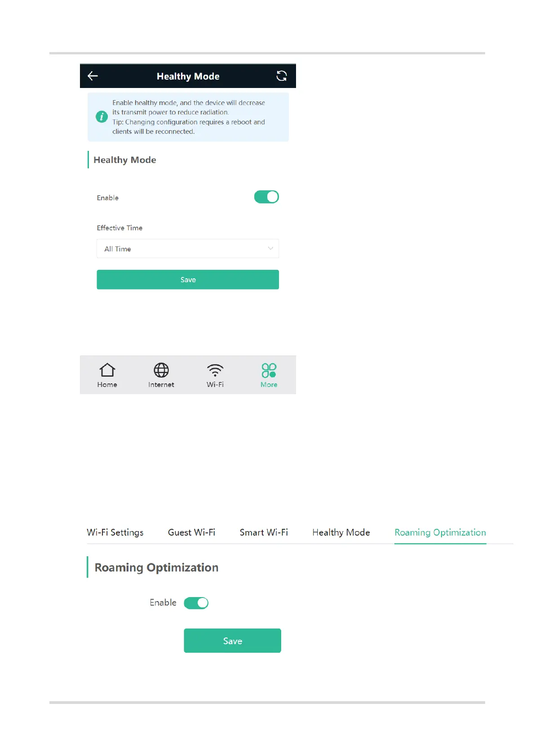Open the Home navigation icon
The image size is (535, 756).
point(107,370)
